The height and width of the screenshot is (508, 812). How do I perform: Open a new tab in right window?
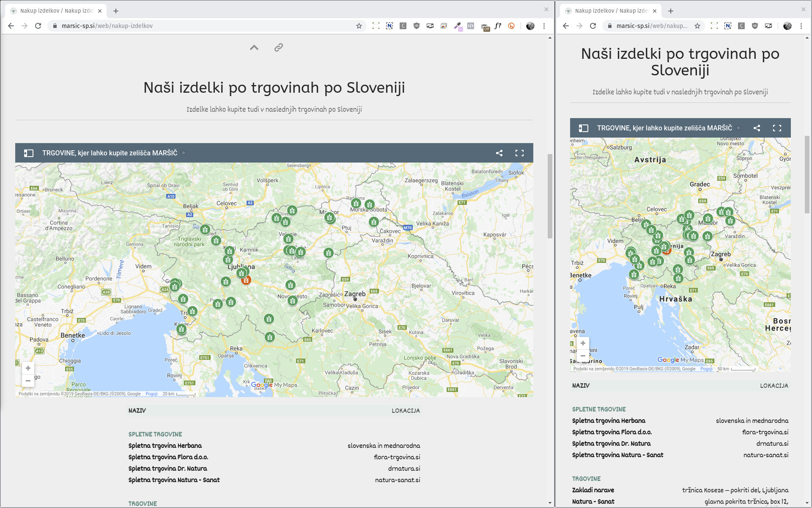[671, 11]
